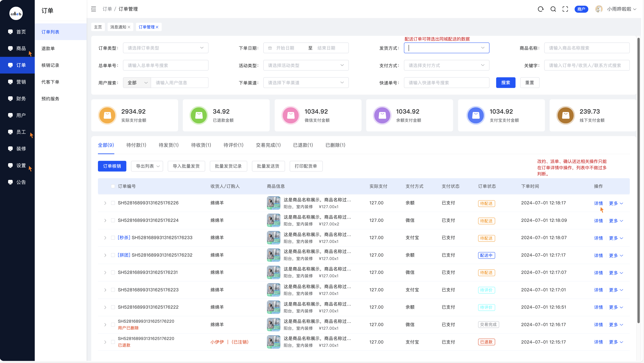Open 退款单 in the order submenu

coord(60,49)
